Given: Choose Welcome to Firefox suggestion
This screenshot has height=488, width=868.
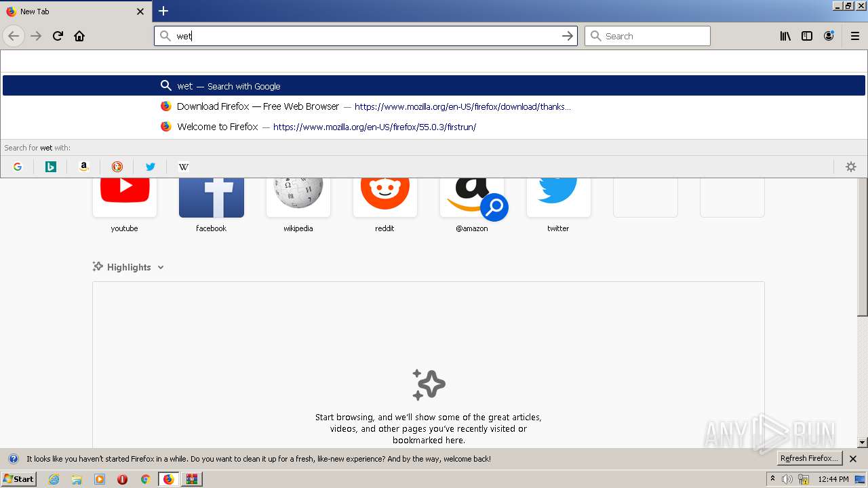Looking at the screenshot, I should (x=434, y=127).
